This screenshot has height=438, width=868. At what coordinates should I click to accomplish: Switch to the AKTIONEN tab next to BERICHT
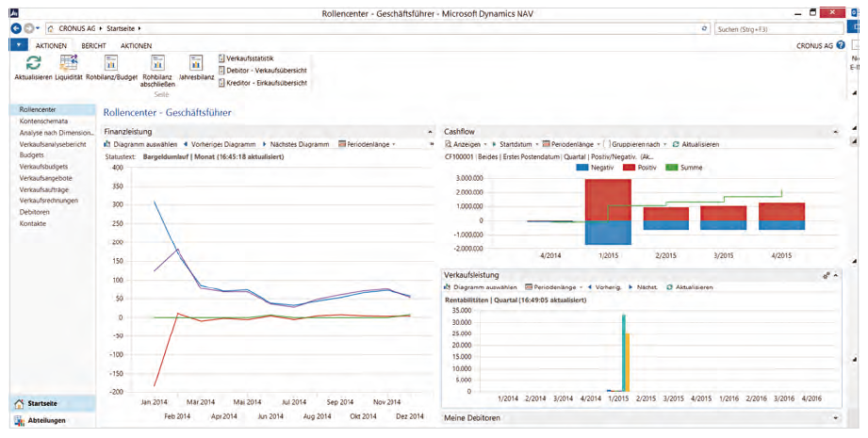(136, 46)
